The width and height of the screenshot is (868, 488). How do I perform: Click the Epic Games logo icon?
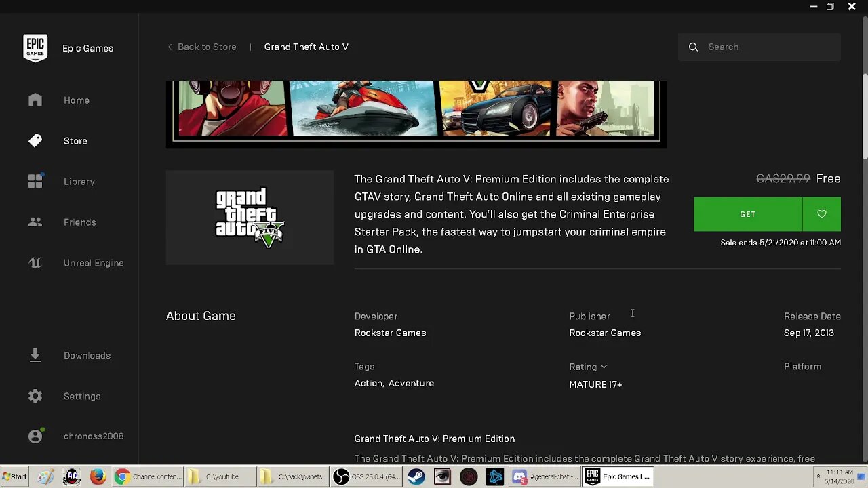tap(35, 48)
